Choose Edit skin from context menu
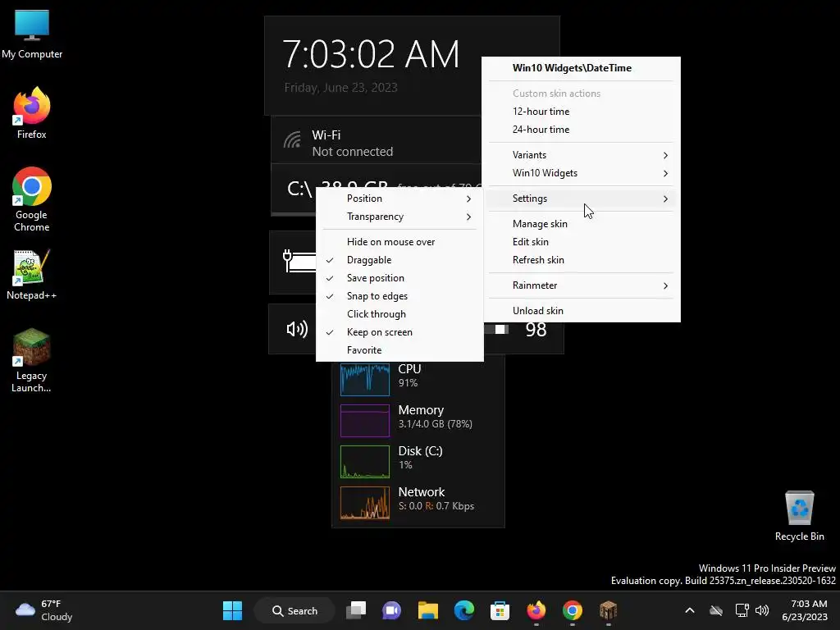 coord(582,242)
